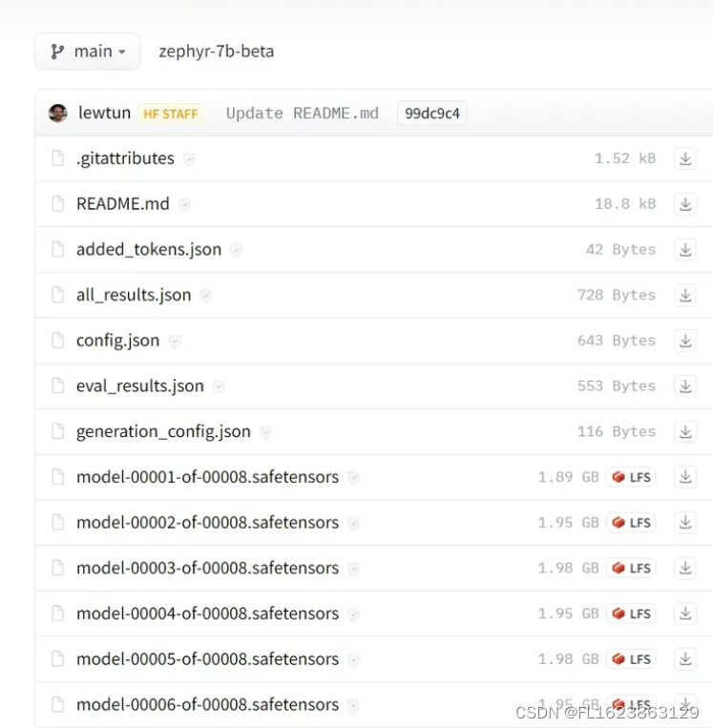Open zephyr-7b-beta repository root link

[216, 52]
